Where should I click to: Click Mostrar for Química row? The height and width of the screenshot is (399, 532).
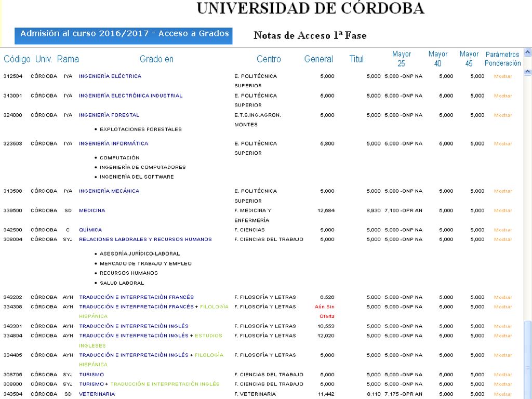pos(503,230)
